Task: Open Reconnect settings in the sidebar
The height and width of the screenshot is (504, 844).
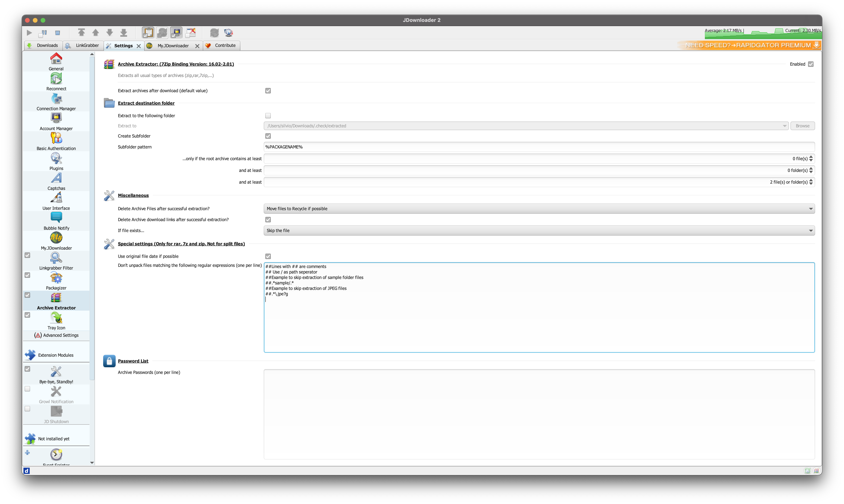Action: click(x=56, y=82)
